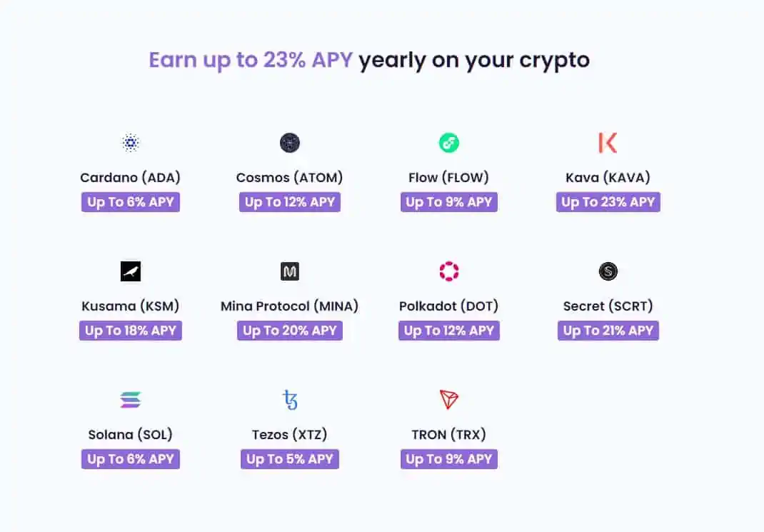Select the Cosmos (ATOM) logo icon
764x532 pixels.
pos(289,143)
